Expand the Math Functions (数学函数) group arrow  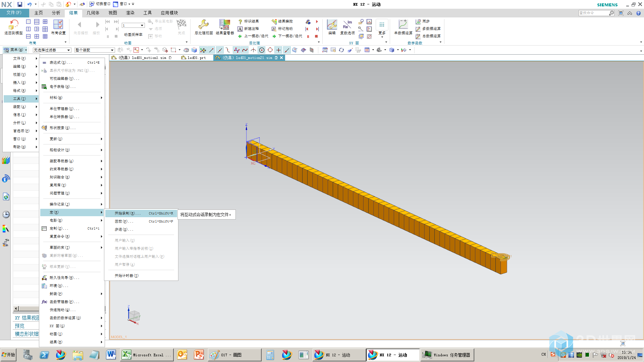tap(440, 42)
